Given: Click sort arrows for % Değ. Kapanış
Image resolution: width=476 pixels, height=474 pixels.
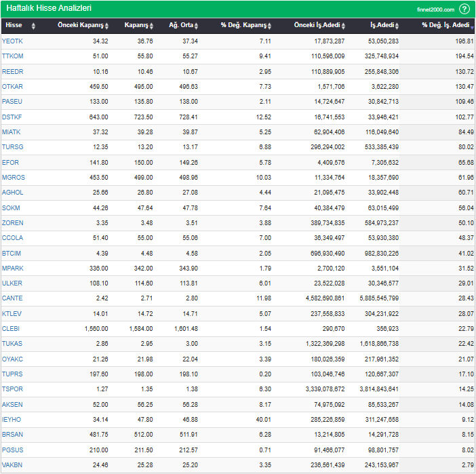Looking at the screenshot, I should [269, 26].
